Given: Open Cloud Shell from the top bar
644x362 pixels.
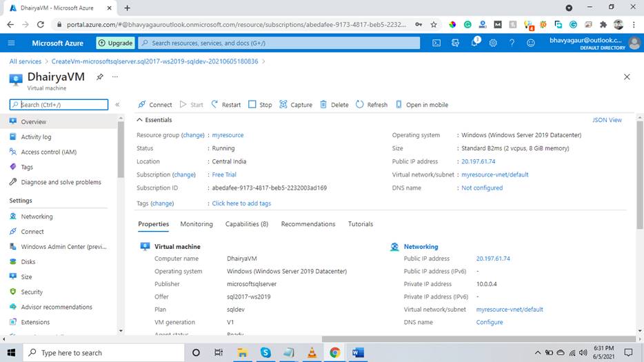Looking at the screenshot, I should click(436, 43).
